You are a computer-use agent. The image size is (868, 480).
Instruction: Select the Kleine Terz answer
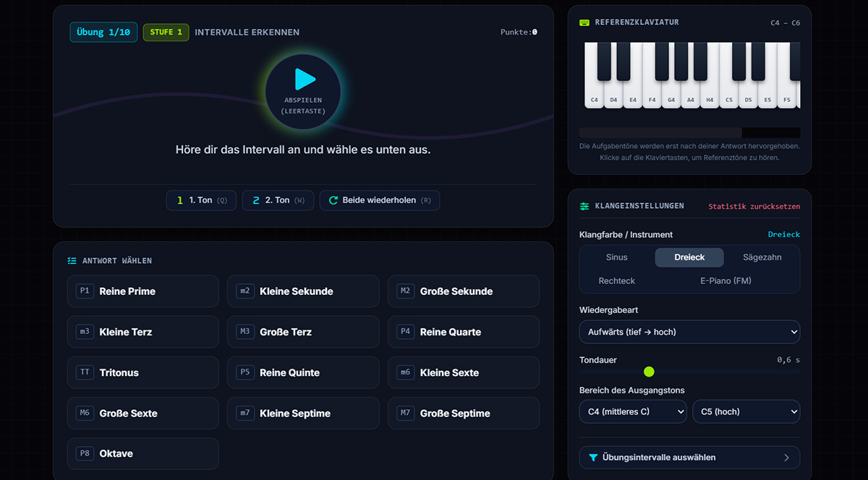(x=143, y=332)
